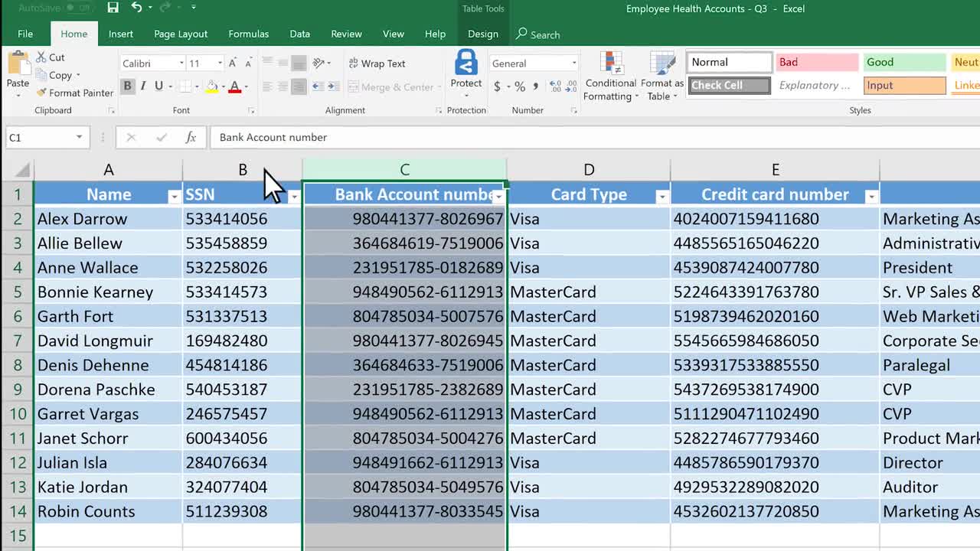
Task: Click the Select All corner triangle
Action: click(23, 170)
